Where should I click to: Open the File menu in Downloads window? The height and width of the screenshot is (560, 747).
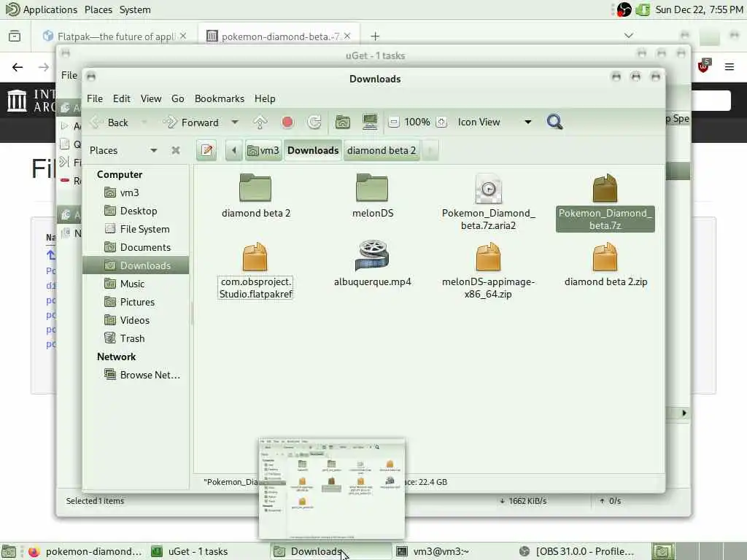click(95, 98)
